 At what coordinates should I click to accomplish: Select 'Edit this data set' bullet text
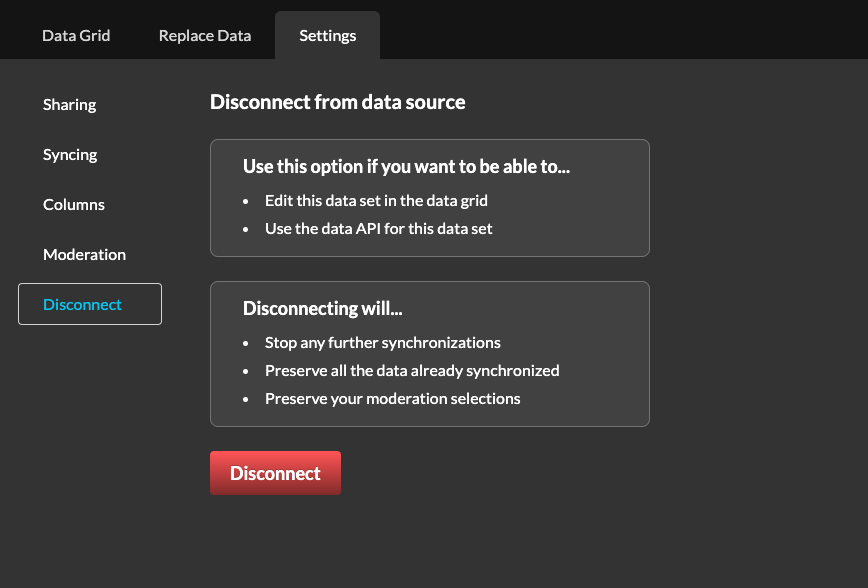tap(376, 200)
